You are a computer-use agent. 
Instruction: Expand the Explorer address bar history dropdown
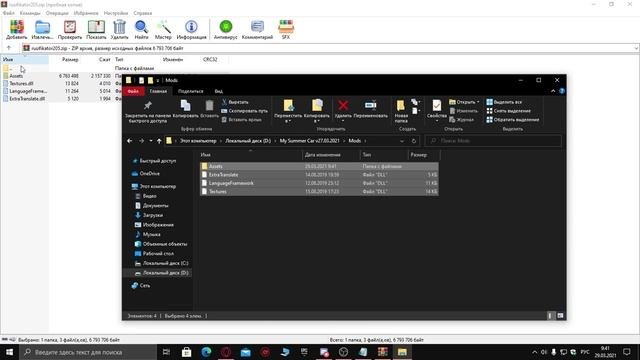[402, 141]
